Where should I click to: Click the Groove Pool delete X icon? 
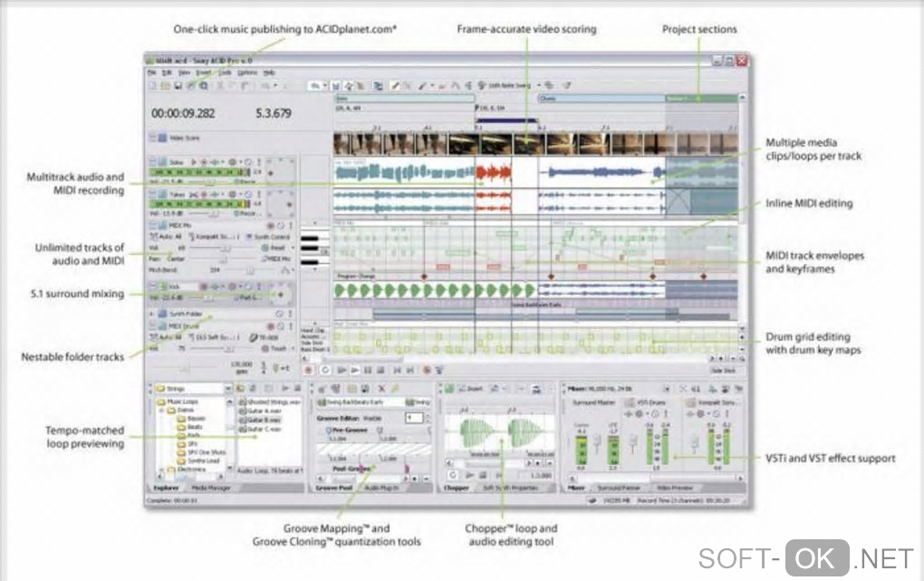point(381,388)
